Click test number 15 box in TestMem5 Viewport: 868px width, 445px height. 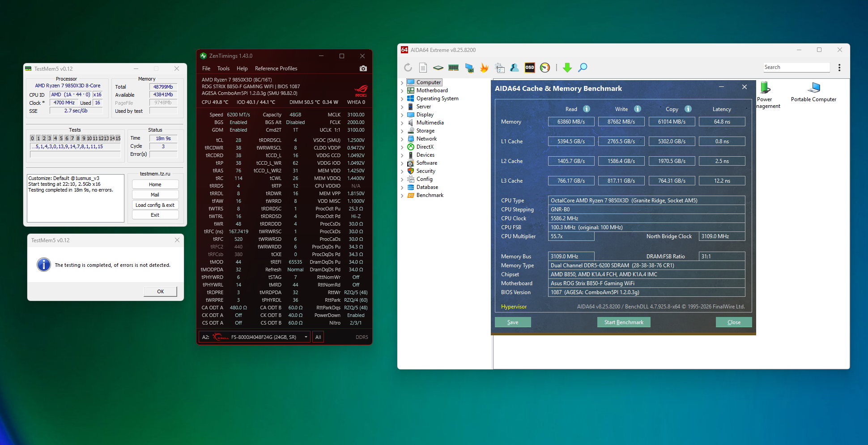pyautogui.click(x=118, y=138)
